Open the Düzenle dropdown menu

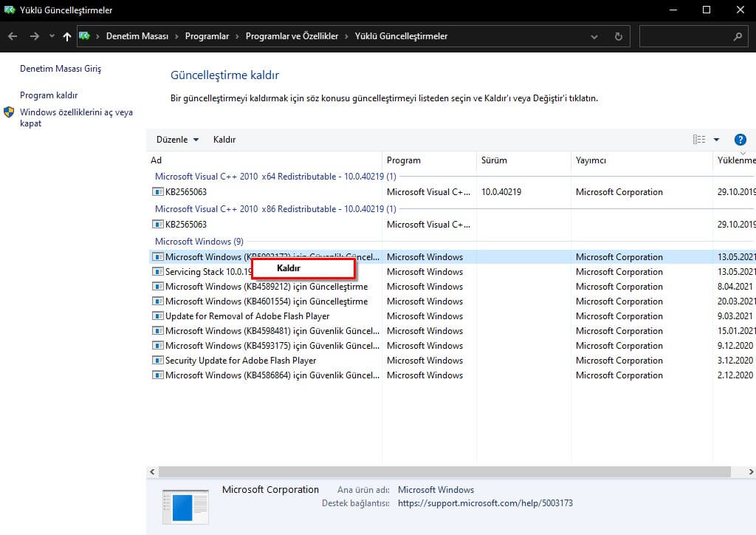point(177,140)
